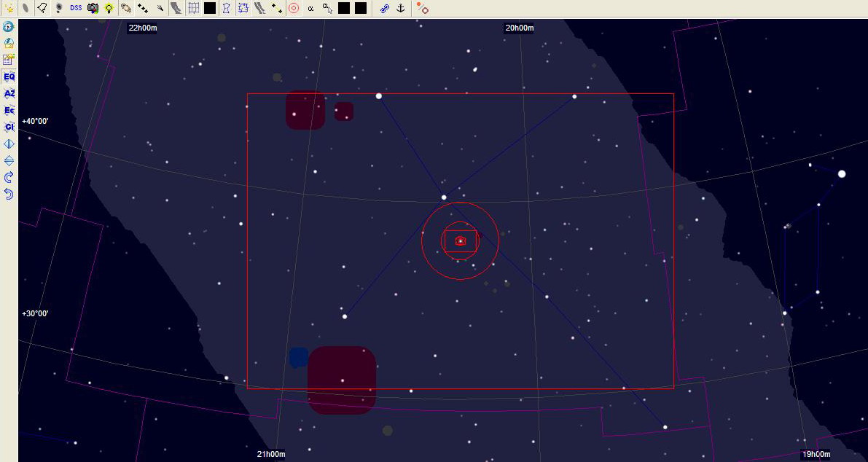Toggle the Milky Way display icon
This screenshot has height=462, width=868.
tap(176, 8)
